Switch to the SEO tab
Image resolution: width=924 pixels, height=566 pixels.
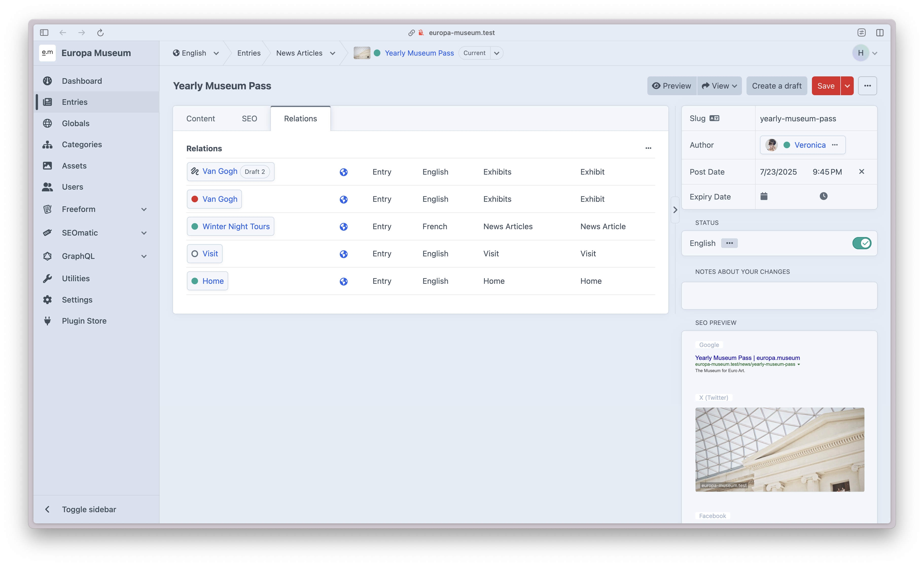pyautogui.click(x=249, y=119)
